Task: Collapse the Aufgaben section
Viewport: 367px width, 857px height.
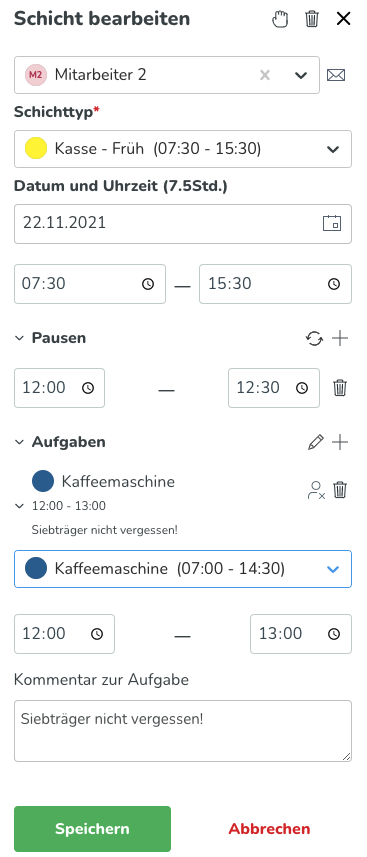Action: (x=19, y=442)
